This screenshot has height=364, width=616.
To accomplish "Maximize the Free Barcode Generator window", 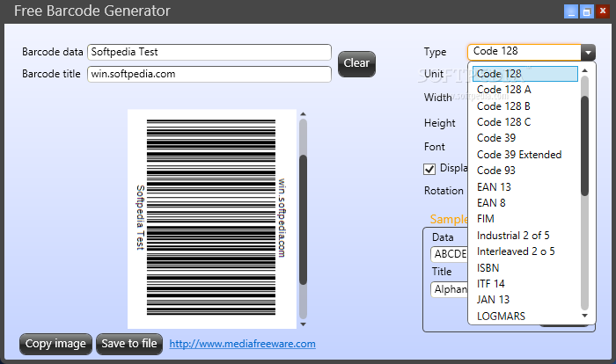I will tap(587, 11).
